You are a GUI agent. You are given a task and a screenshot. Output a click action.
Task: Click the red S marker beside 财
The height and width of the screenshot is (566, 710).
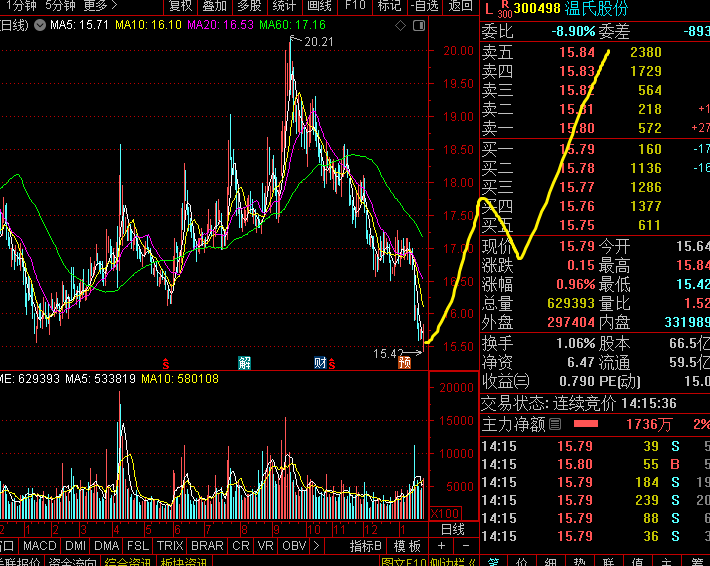[x=332, y=363]
